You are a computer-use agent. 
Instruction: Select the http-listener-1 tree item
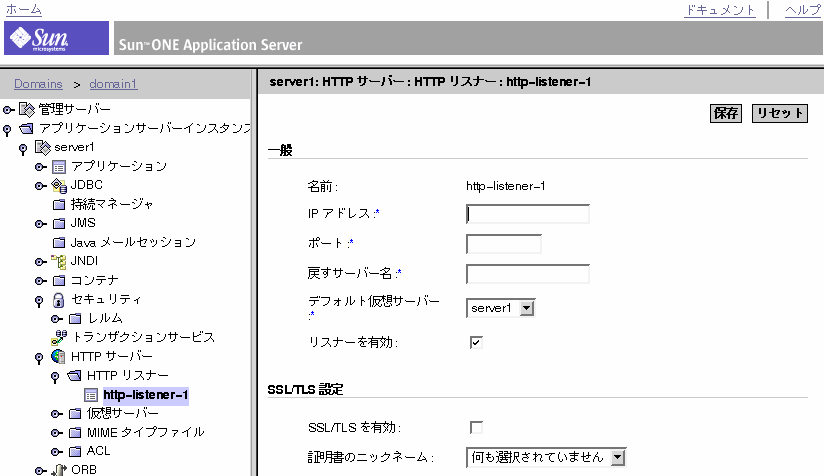point(146,395)
